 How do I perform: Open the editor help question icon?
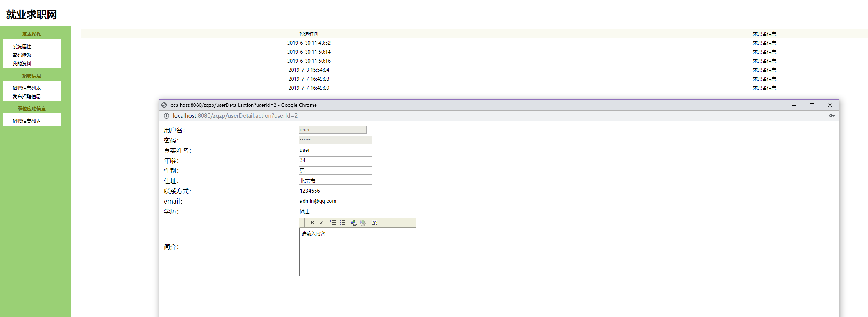(374, 223)
